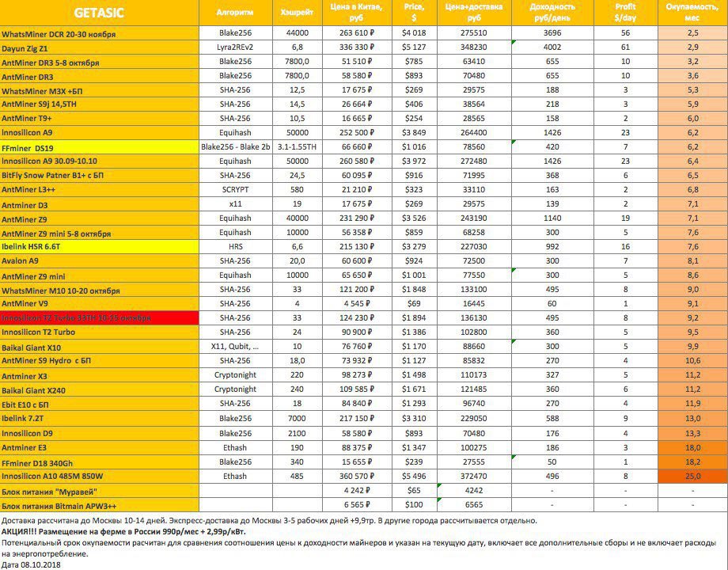Select the 'AntMiner S9j 14,5TH' cell
Screen dimensions: 728x570
point(100,104)
